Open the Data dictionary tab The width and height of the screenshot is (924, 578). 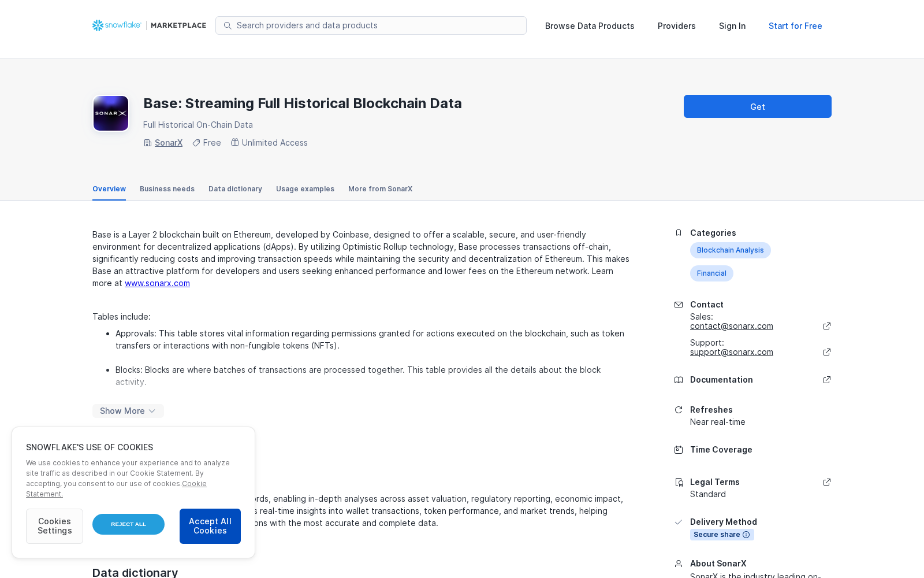click(x=235, y=189)
